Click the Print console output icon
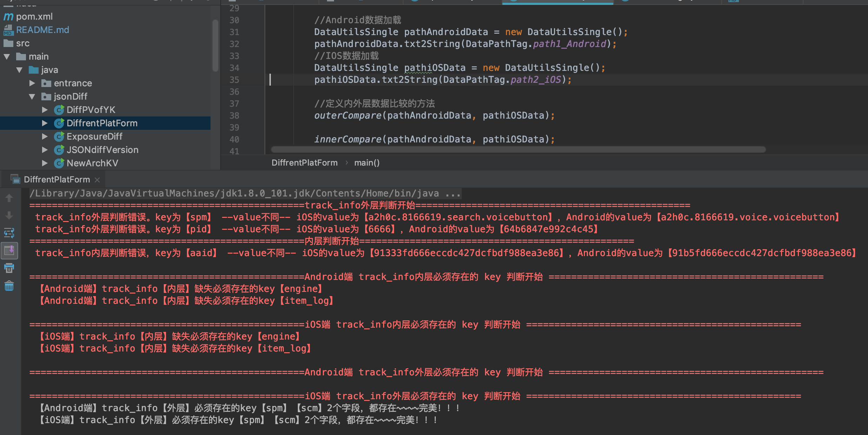This screenshot has height=435, width=868. coord(9,268)
